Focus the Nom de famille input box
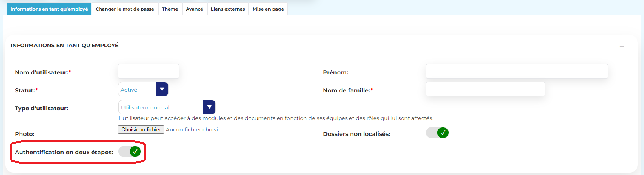This screenshot has height=175, width=644. (485, 89)
